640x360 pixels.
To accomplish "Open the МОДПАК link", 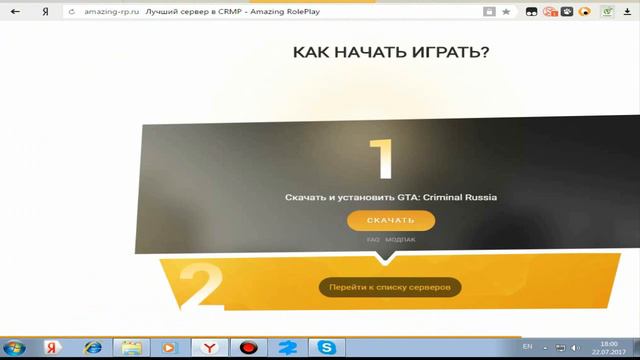I will (x=400, y=240).
